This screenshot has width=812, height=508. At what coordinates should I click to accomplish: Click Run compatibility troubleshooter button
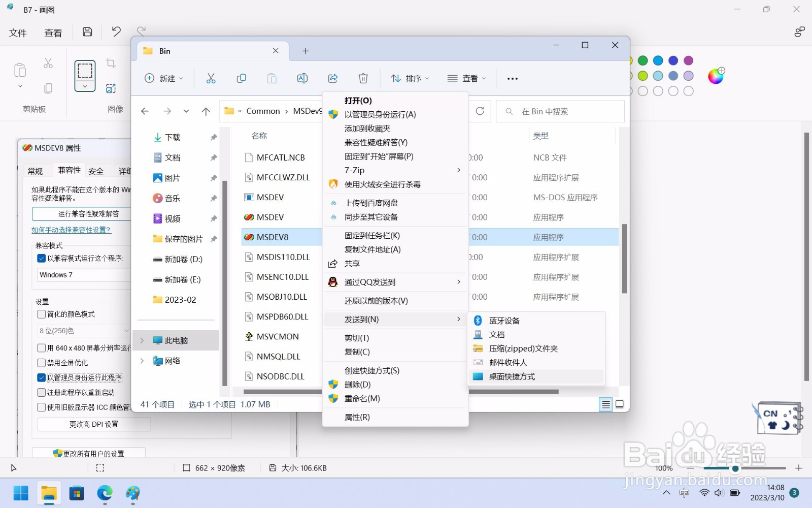point(82,214)
